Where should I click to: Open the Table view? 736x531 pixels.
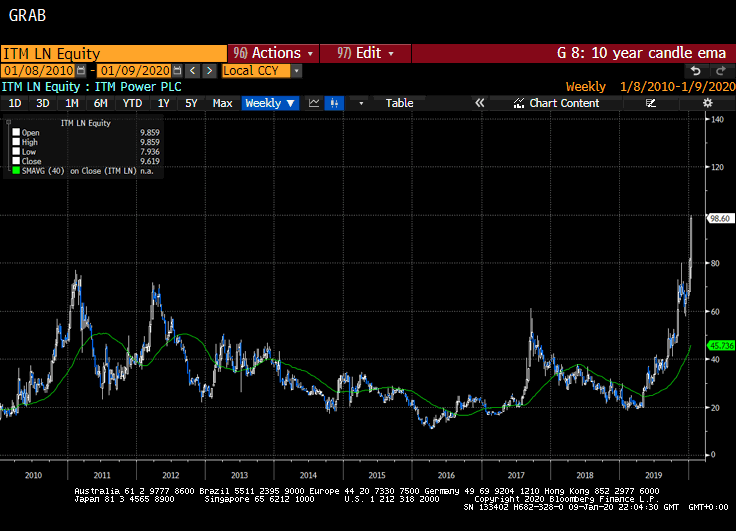click(x=399, y=103)
